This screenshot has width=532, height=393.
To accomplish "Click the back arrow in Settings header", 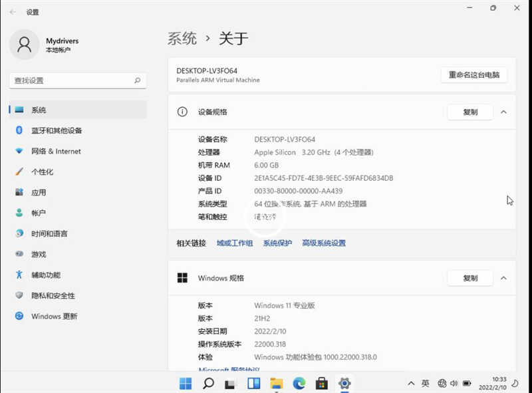I will [x=13, y=12].
